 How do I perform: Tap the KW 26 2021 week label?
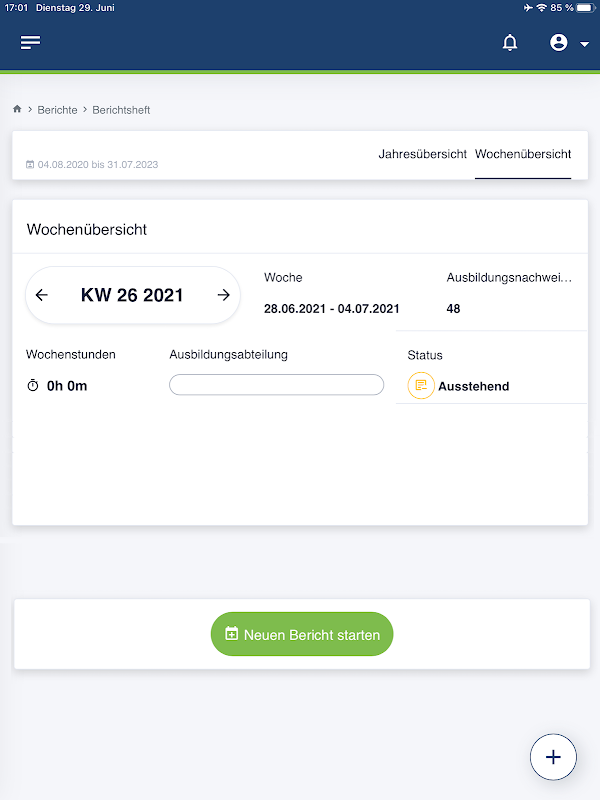point(132,295)
